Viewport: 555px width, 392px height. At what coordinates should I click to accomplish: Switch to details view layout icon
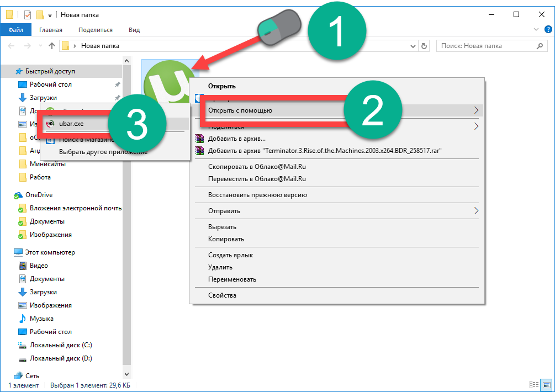[x=534, y=385]
